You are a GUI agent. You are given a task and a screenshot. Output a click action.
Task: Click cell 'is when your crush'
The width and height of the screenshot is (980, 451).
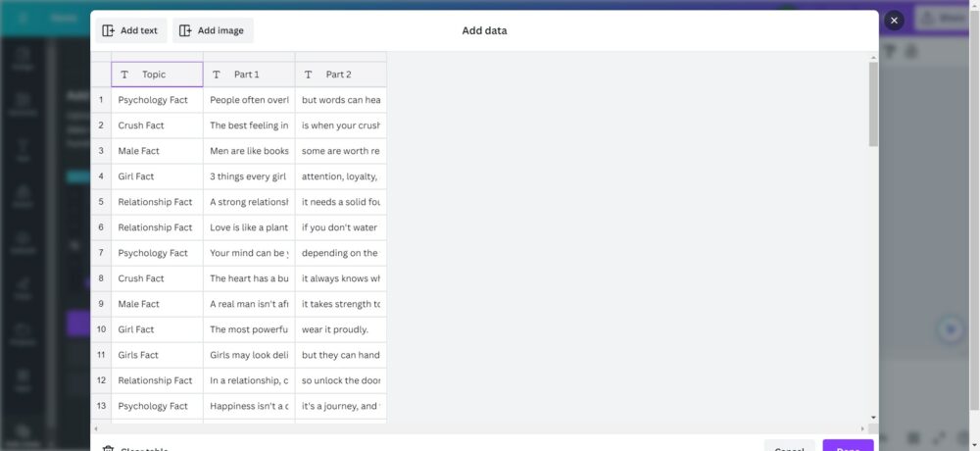click(x=341, y=125)
